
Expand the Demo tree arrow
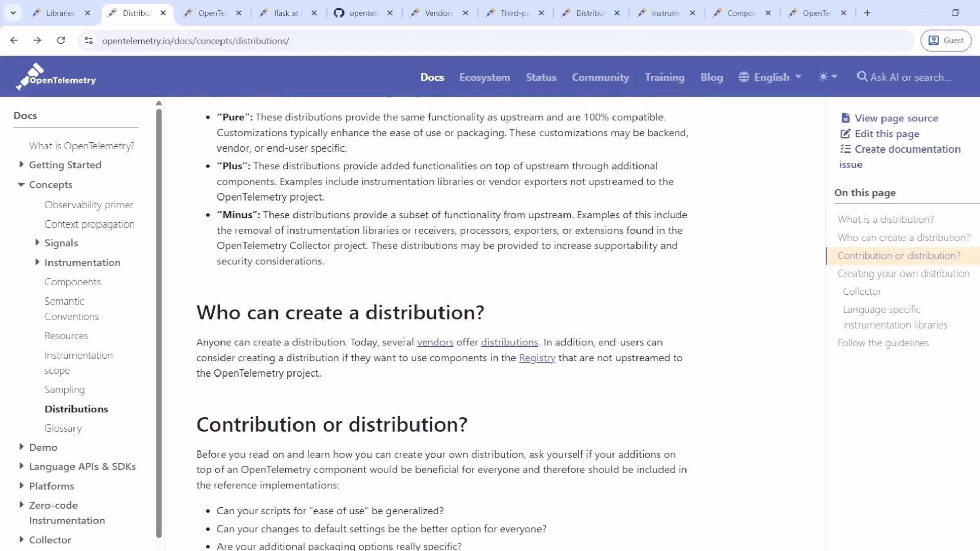[x=21, y=446]
